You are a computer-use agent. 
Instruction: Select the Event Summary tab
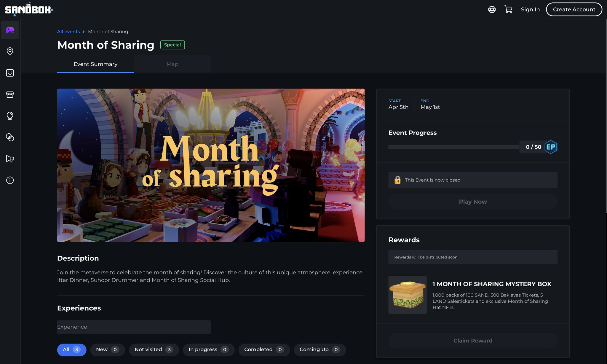coord(95,64)
